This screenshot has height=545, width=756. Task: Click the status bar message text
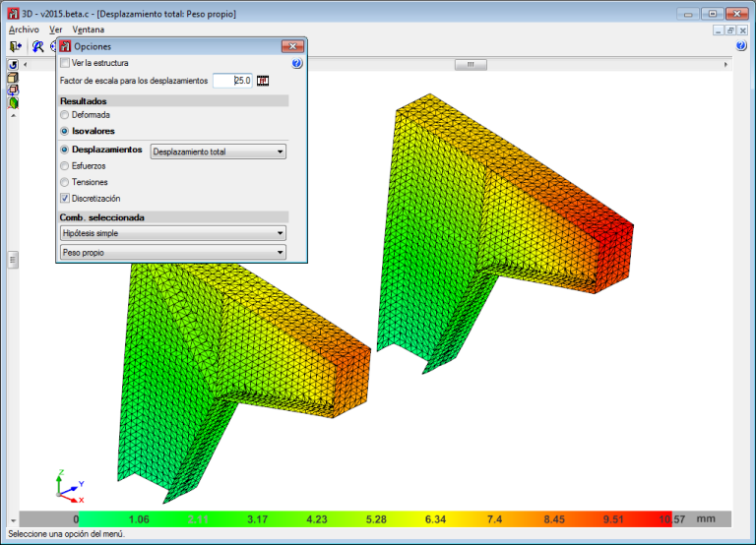click(67, 534)
